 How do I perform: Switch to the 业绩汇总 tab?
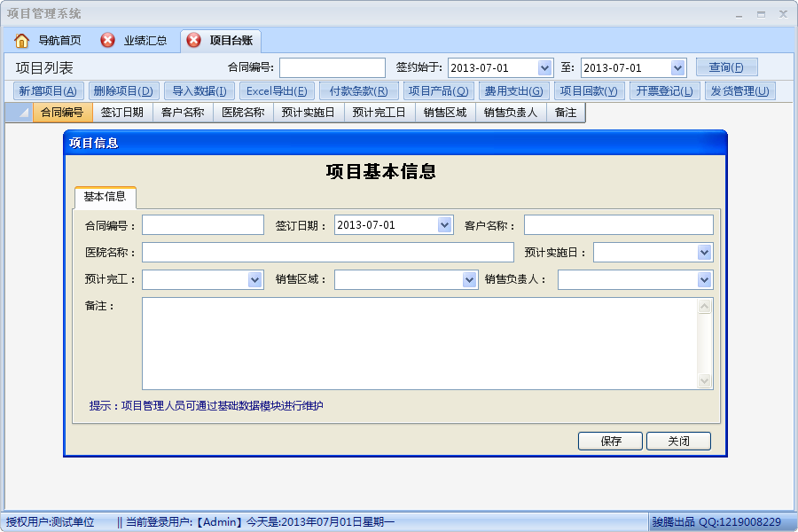[145, 41]
